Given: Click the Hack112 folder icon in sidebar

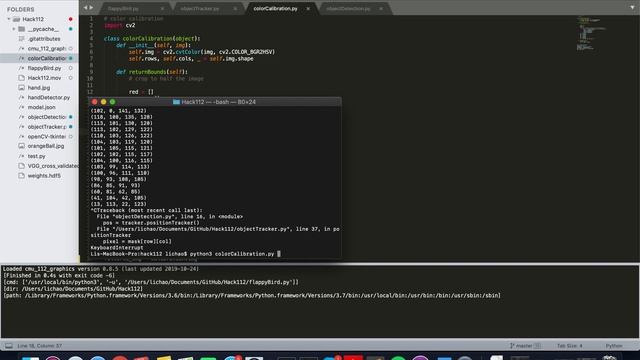Looking at the screenshot, I should [16, 19].
